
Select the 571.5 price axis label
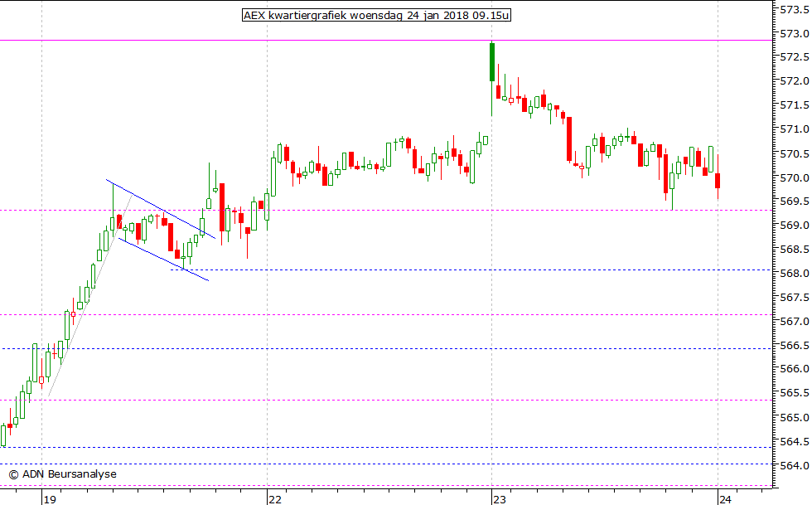click(795, 105)
